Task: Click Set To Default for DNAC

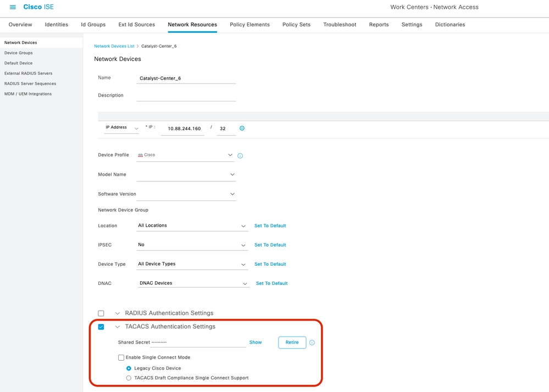Action: (271, 284)
